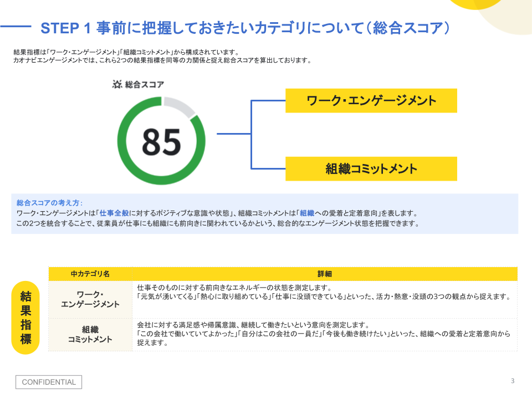Click the 総合スコア label above the gauge
The height and width of the screenshot is (399, 532).
(145, 84)
